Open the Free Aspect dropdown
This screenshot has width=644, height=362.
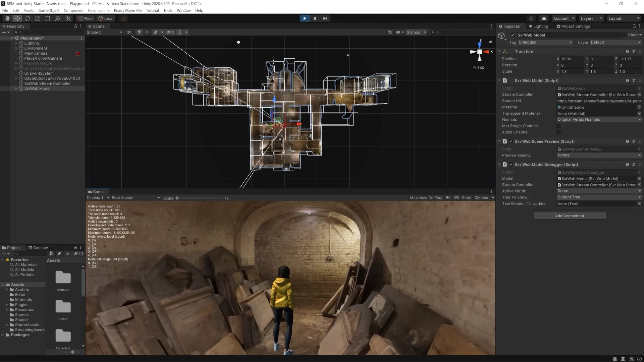click(136, 198)
